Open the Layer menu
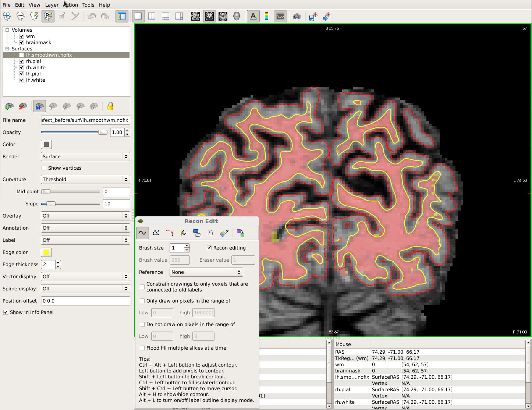This screenshot has height=410, width=532. pyautogui.click(x=52, y=5)
